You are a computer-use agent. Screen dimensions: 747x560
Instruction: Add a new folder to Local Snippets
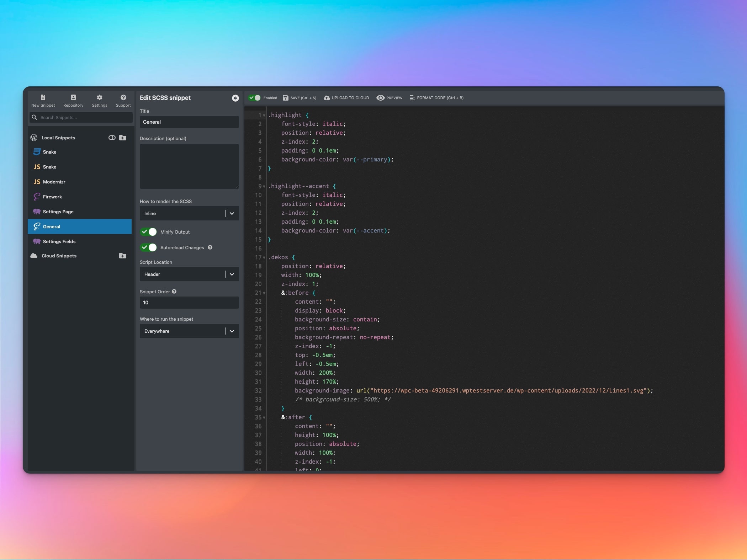pyautogui.click(x=123, y=138)
